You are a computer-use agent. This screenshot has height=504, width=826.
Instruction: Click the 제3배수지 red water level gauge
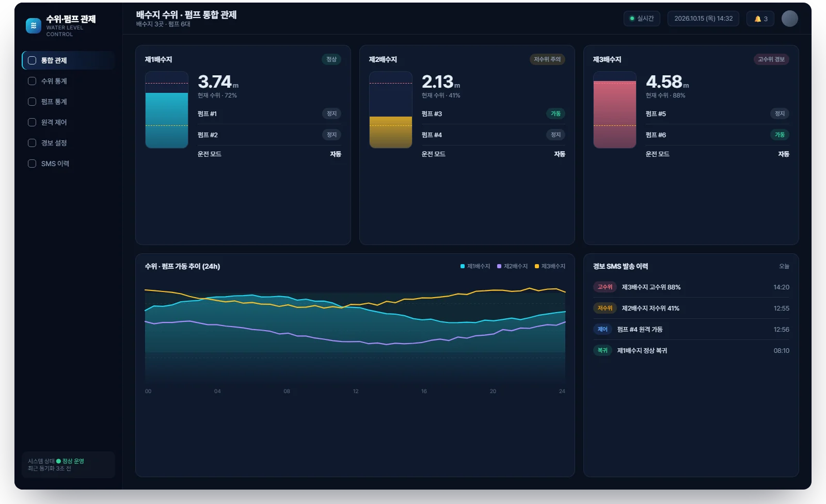coord(615,110)
